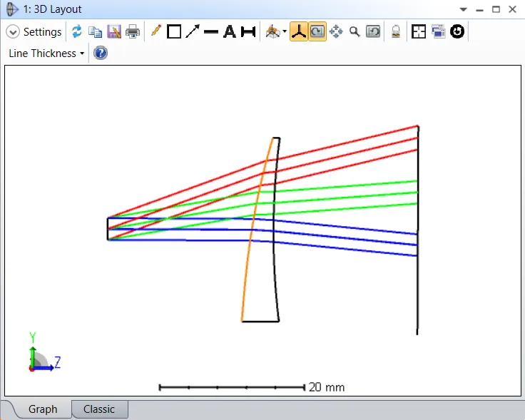This screenshot has width=525, height=420.
Task: Click the black circular power-style icon
Action: point(457,32)
